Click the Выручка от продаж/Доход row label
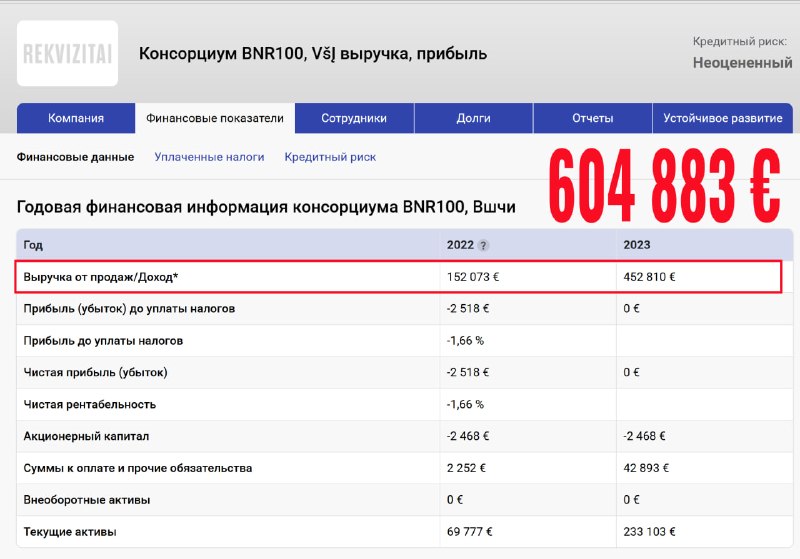Screen dimensions: 800x559 point(101,277)
